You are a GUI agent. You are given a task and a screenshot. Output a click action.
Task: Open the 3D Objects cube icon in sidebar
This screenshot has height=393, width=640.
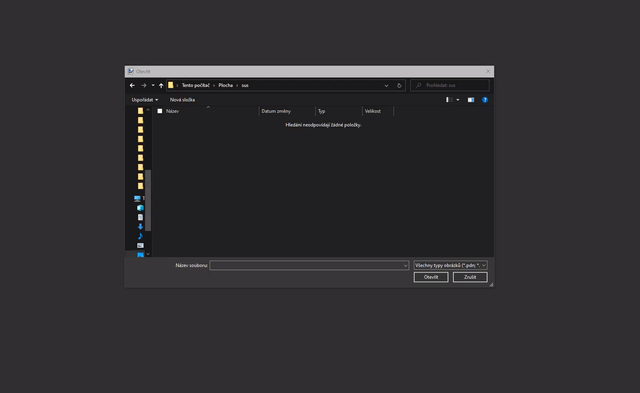coord(140,208)
